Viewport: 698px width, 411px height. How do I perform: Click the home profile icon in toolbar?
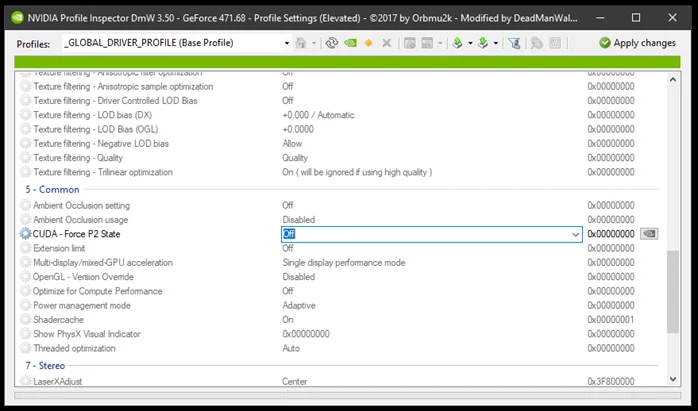(301, 43)
